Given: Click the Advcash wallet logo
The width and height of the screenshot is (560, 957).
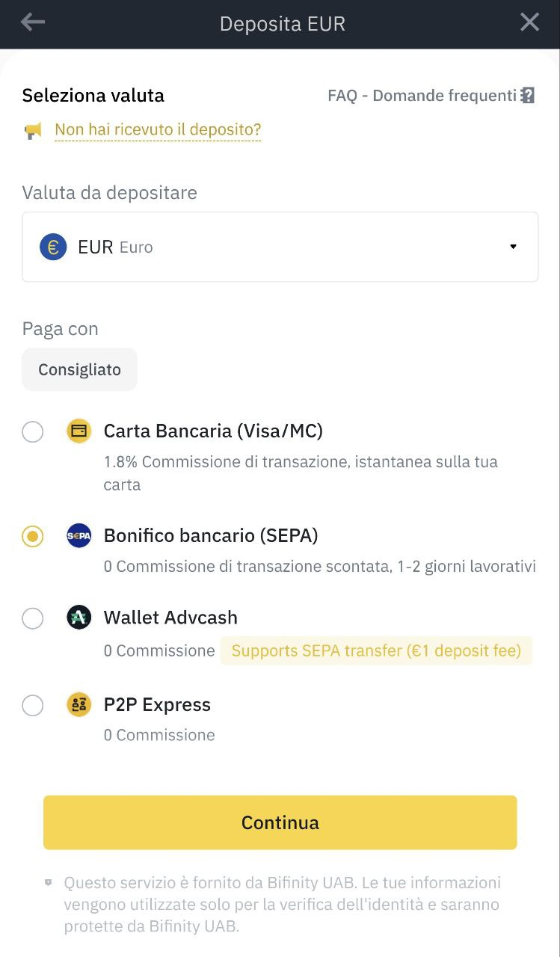Looking at the screenshot, I should click(79, 618).
